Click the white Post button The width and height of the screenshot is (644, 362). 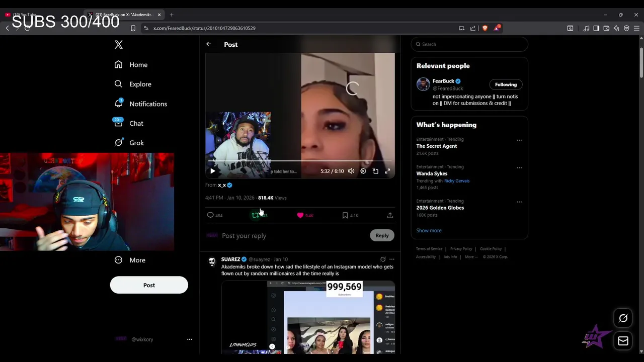tap(149, 285)
